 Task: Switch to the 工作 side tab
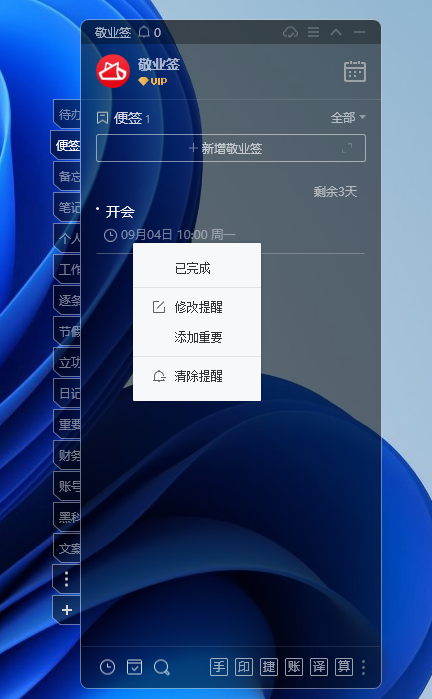tap(67, 269)
